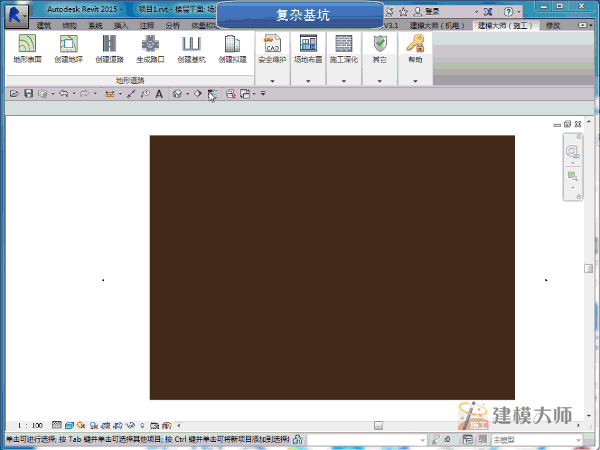The image size is (600, 450).
Task: Switch to the 建筑 ribbon tab
Action: [x=44, y=26]
